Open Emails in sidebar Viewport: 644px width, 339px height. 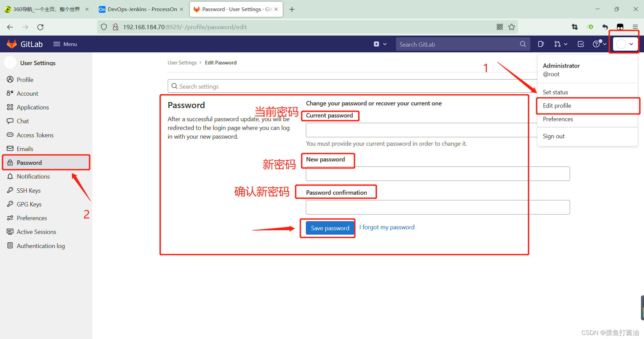click(x=46, y=149)
